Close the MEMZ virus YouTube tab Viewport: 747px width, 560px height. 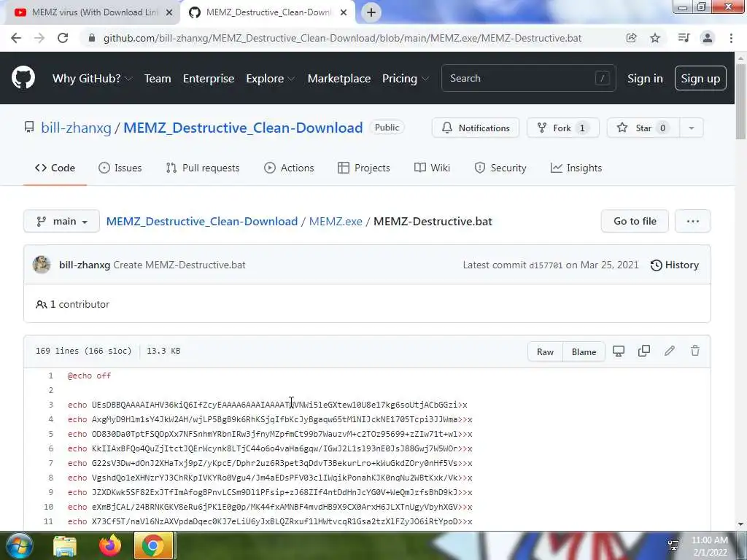(169, 12)
